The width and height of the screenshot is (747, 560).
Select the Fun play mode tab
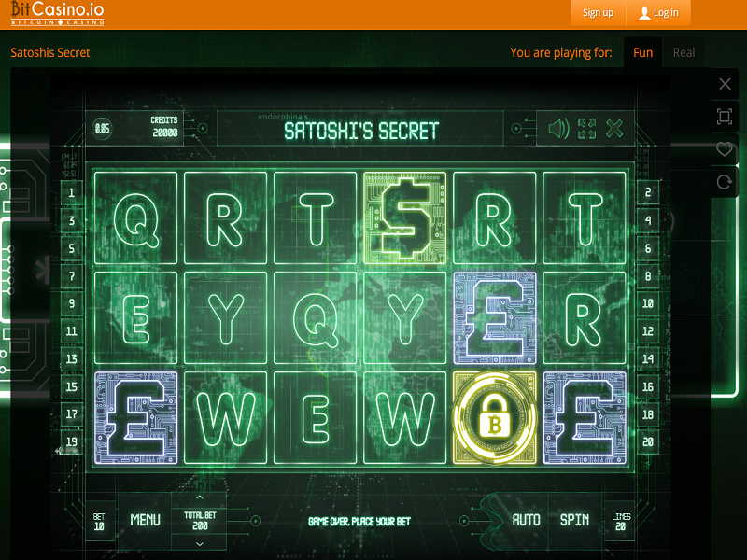642,52
